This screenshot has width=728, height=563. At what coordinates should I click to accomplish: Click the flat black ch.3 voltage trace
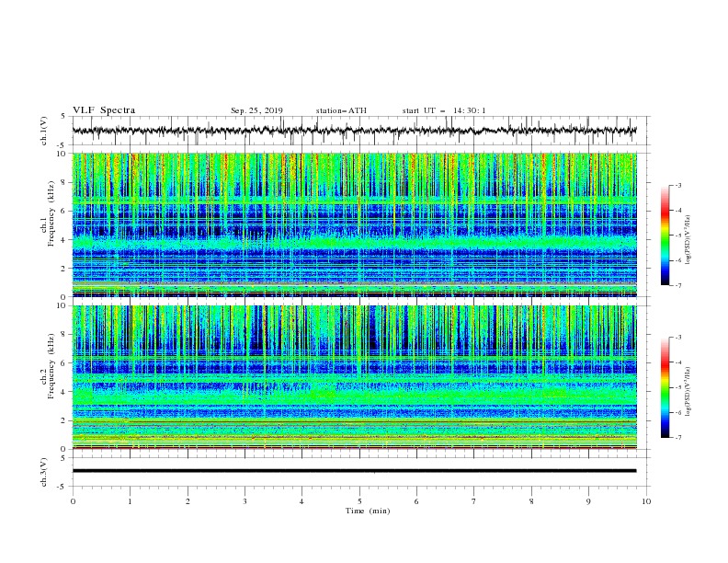[x=354, y=471]
